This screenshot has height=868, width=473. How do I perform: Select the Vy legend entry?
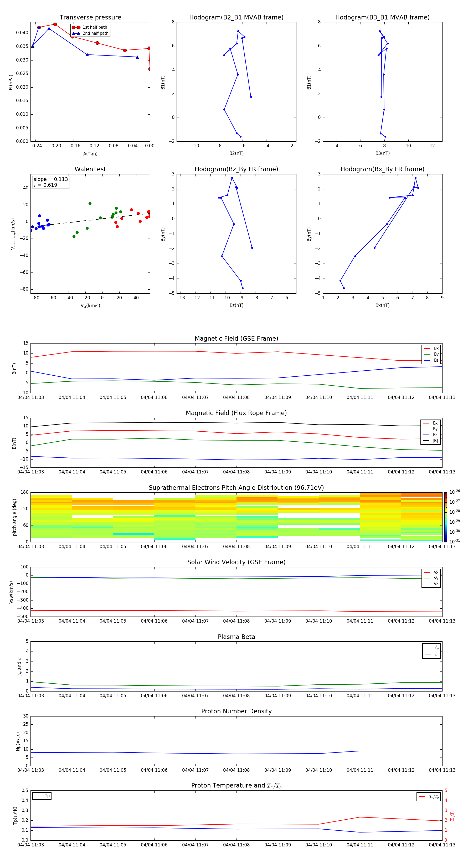coord(431,578)
